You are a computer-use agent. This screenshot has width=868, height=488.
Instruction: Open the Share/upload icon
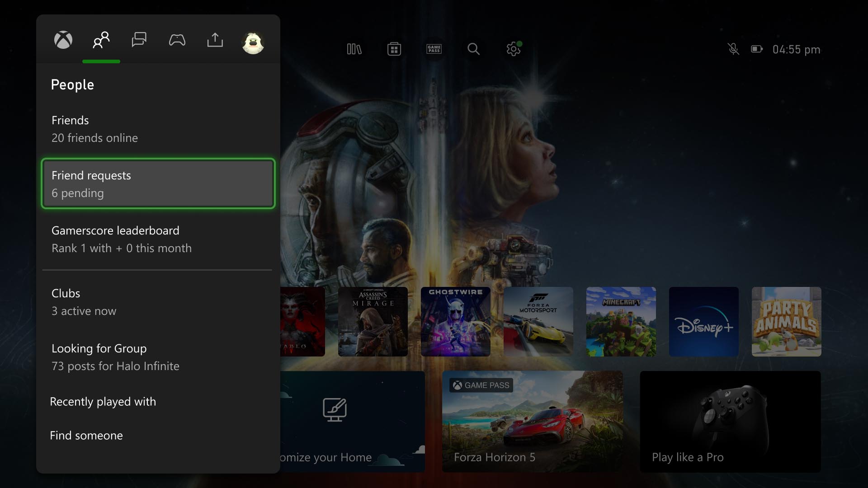click(x=215, y=40)
